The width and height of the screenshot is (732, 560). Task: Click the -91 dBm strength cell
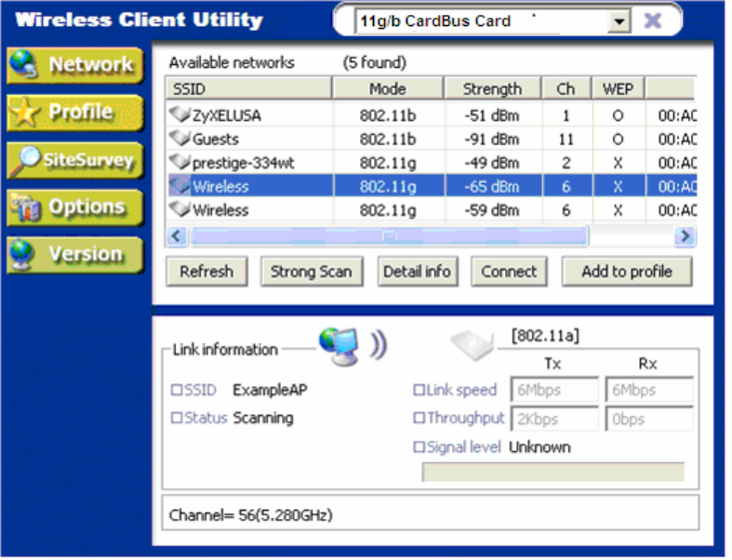click(493, 140)
